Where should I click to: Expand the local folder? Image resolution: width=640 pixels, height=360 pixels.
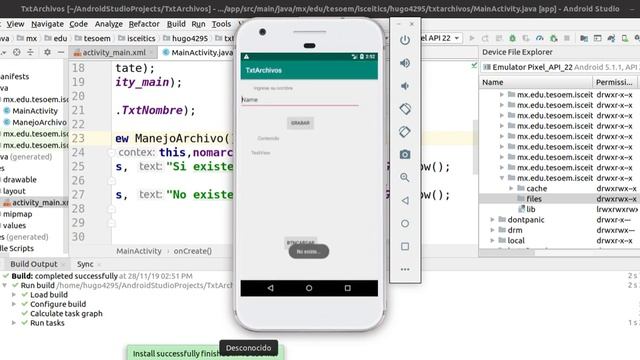tap(492, 240)
